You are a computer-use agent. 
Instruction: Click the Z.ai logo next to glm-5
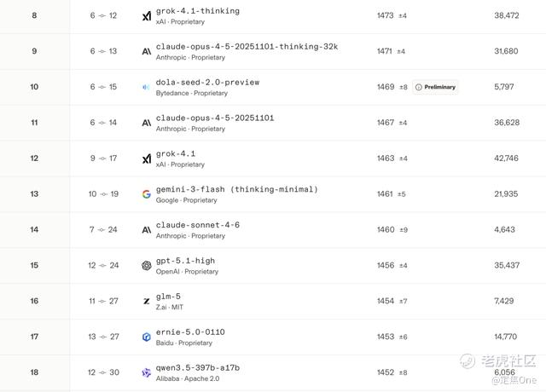click(147, 302)
